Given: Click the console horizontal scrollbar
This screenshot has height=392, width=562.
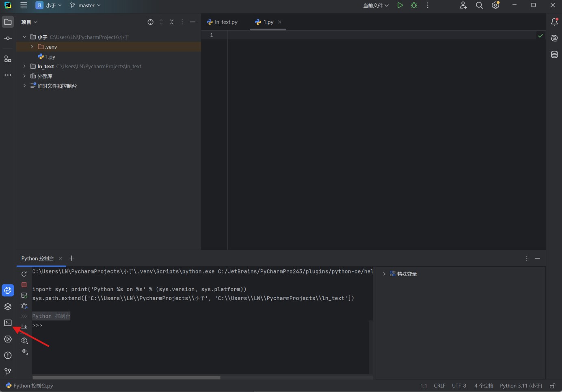Looking at the screenshot, I should 126,377.
